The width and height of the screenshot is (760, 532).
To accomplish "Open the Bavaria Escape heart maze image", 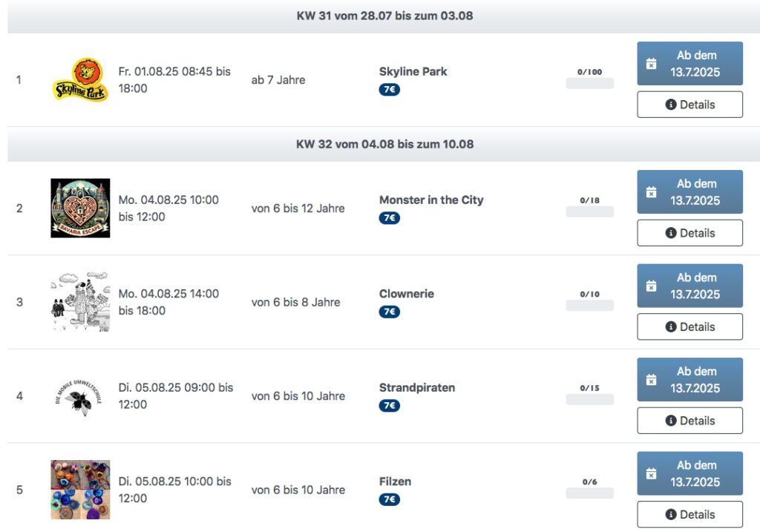I will click(x=80, y=208).
